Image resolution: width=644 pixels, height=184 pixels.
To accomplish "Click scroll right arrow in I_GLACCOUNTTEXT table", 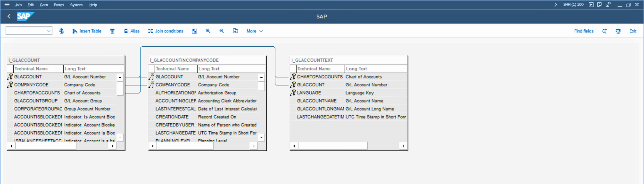I will click(x=403, y=146).
